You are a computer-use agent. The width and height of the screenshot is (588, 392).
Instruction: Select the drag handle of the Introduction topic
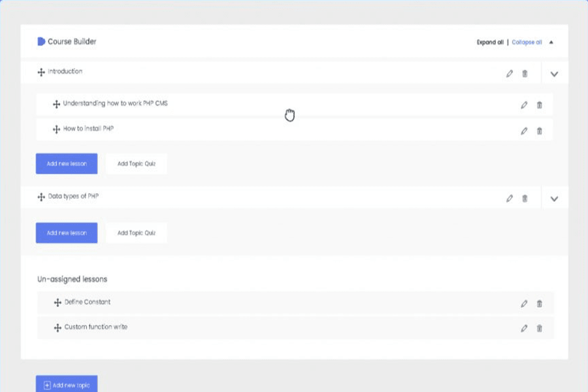click(x=41, y=72)
